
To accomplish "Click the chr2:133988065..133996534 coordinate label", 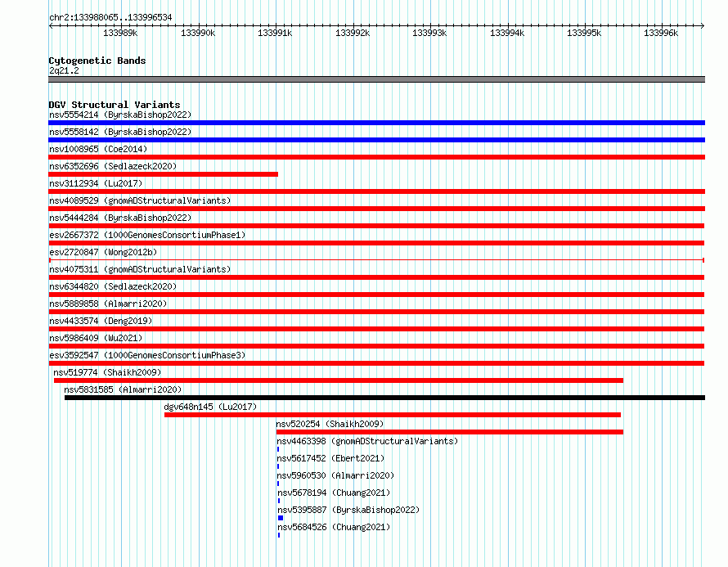I will [x=110, y=17].
